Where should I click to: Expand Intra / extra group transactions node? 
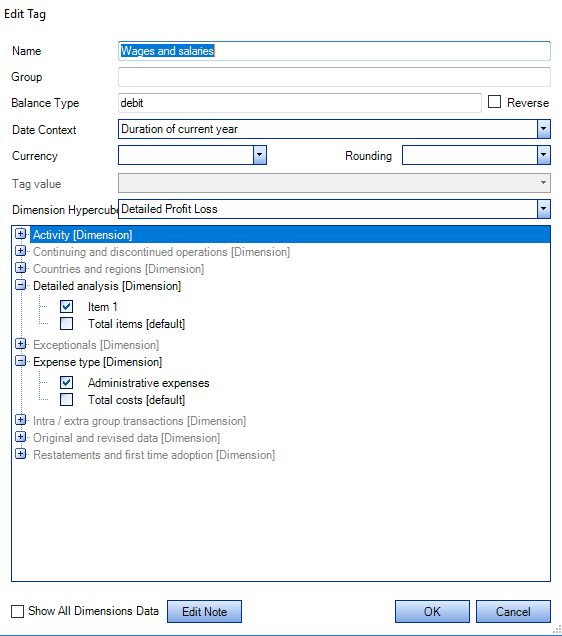(20, 420)
